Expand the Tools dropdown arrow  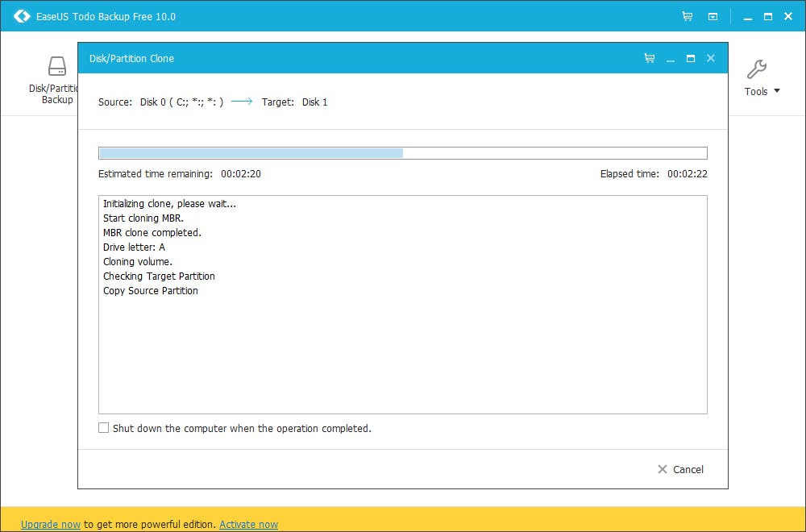coord(777,91)
